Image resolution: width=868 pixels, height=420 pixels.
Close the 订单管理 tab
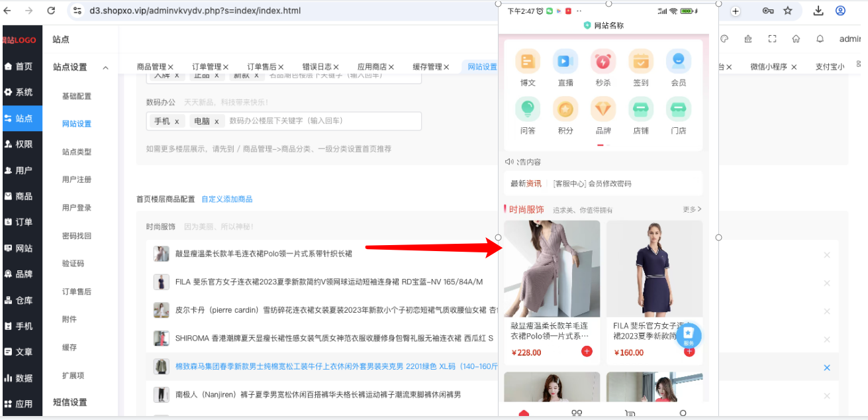coord(226,67)
